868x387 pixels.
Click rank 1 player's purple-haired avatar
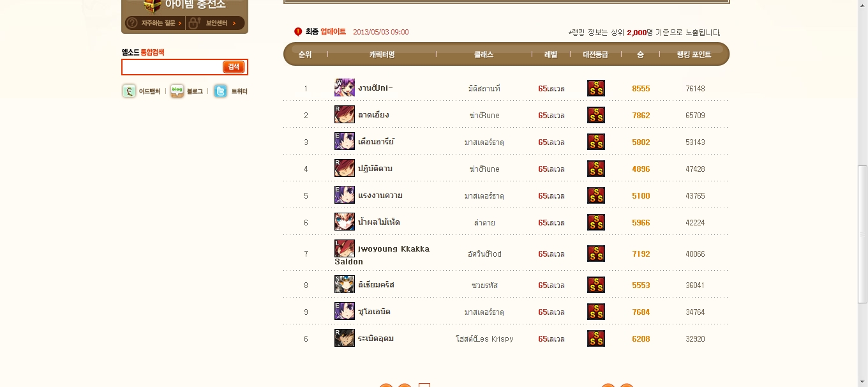click(345, 87)
